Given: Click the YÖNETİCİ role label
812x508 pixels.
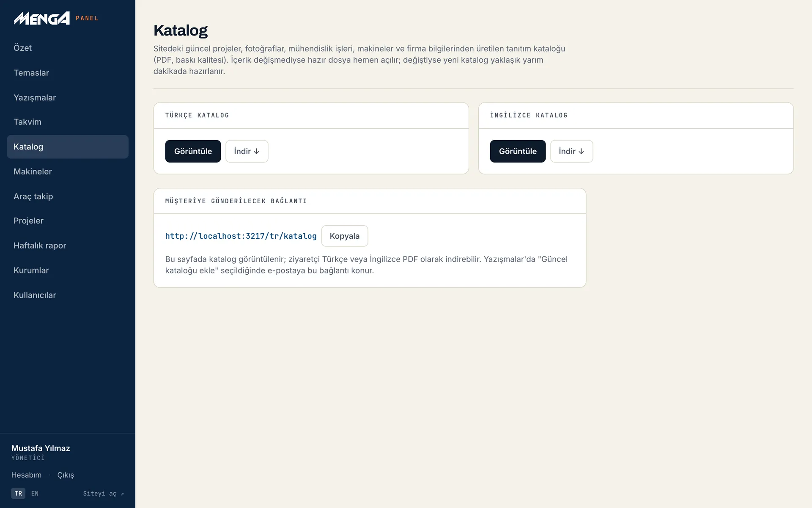Looking at the screenshot, I should click(x=28, y=458).
